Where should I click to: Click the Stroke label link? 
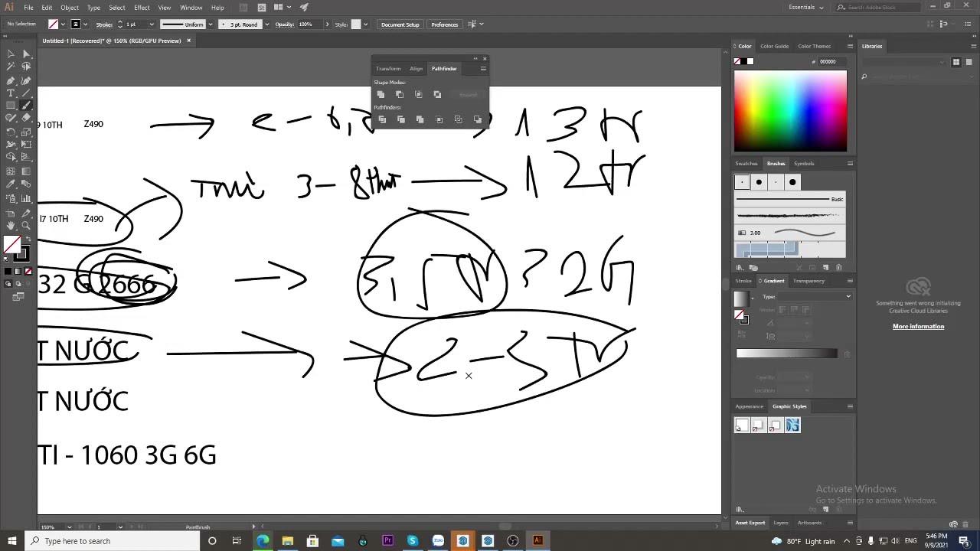coord(104,24)
